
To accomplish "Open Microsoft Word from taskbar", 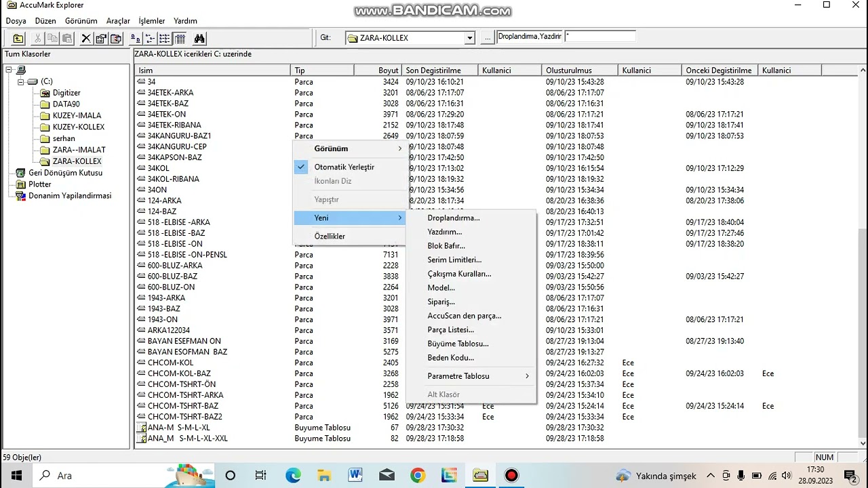I will [x=355, y=475].
